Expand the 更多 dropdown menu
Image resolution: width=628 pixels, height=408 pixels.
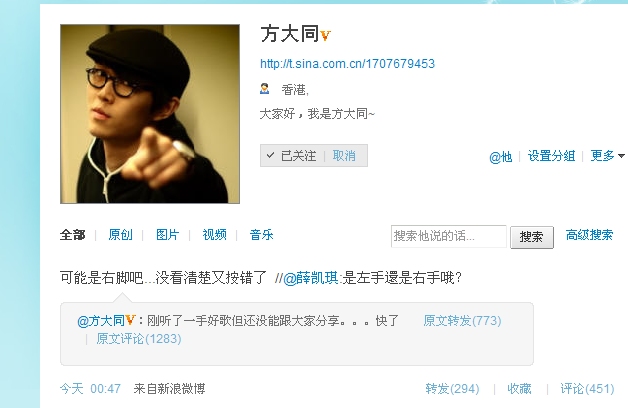point(608,155)
